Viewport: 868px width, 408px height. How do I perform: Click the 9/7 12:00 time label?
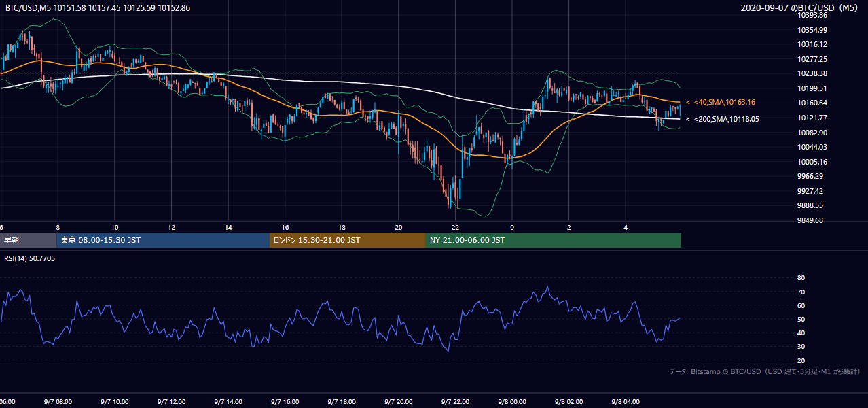(x=170, y=402)
